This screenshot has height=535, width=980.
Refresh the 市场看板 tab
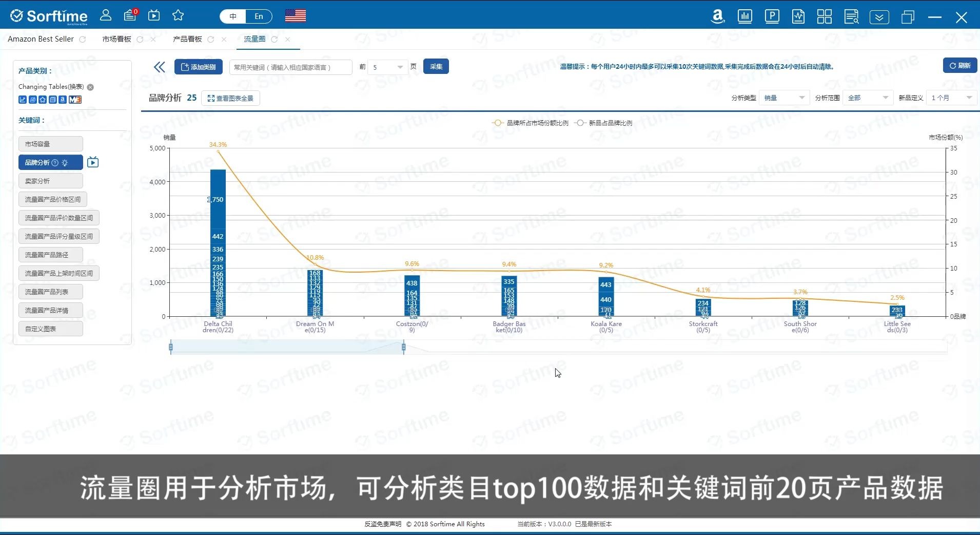pyautogui.click(x=140, y=39)
